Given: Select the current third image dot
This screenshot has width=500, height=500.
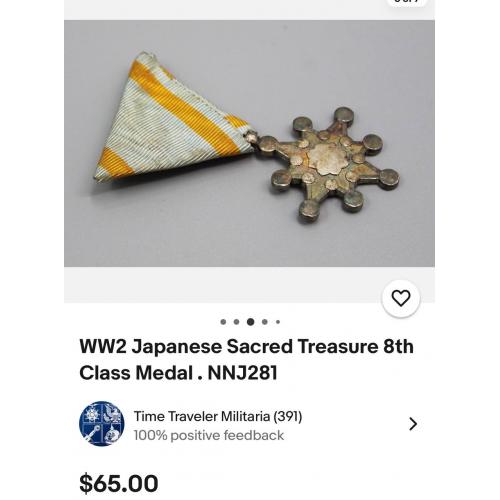Looking at the screenshot, I should (251, 322).
